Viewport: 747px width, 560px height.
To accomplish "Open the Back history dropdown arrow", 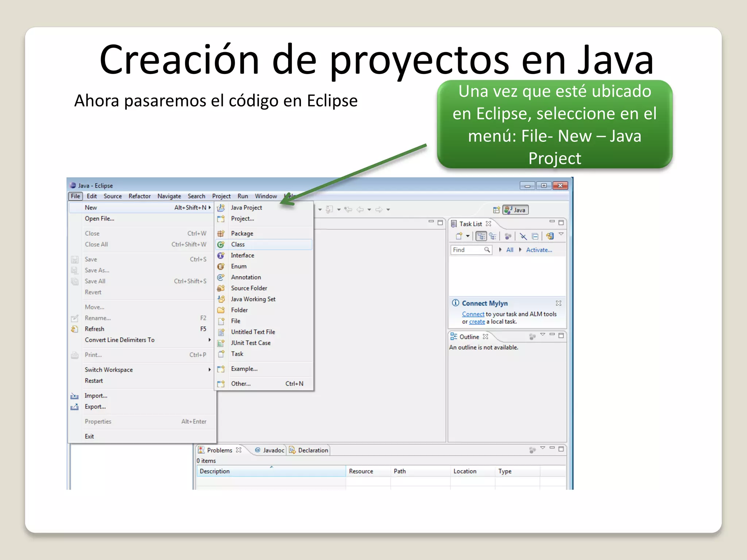I will (369, 210).
